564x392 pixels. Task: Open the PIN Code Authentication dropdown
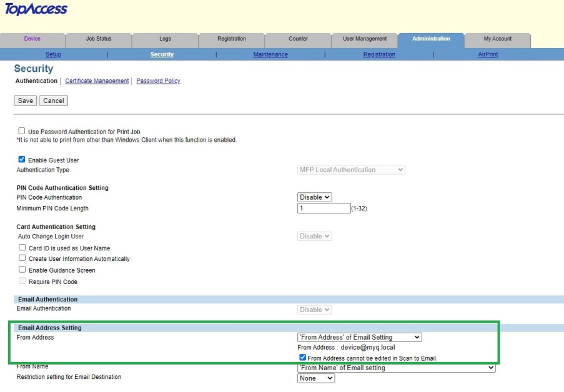tap(314, 197)
